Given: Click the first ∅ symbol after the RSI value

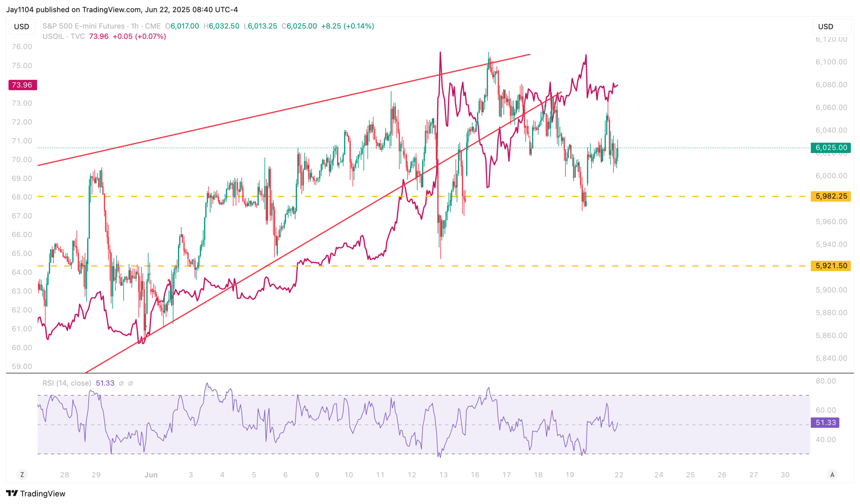Looking at the screenshot, I should coord(121,383).
